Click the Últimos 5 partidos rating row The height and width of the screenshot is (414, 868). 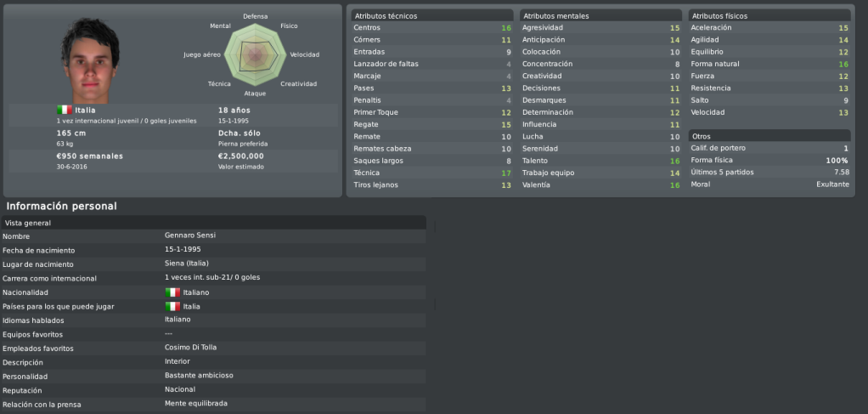click(769, 173)
